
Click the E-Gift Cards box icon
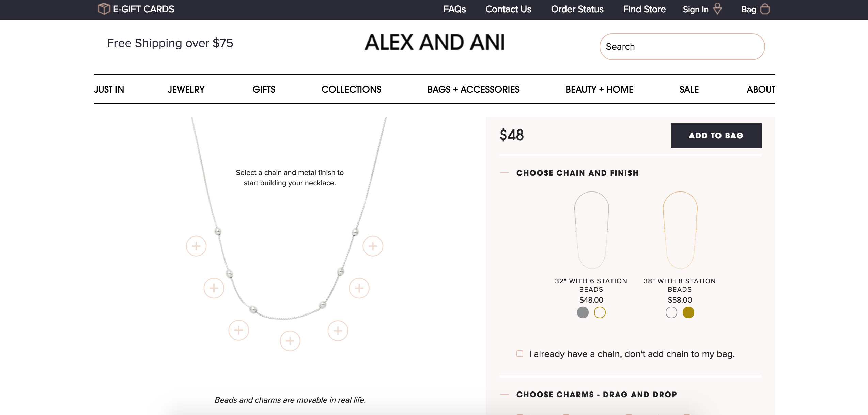click(104, 9)
